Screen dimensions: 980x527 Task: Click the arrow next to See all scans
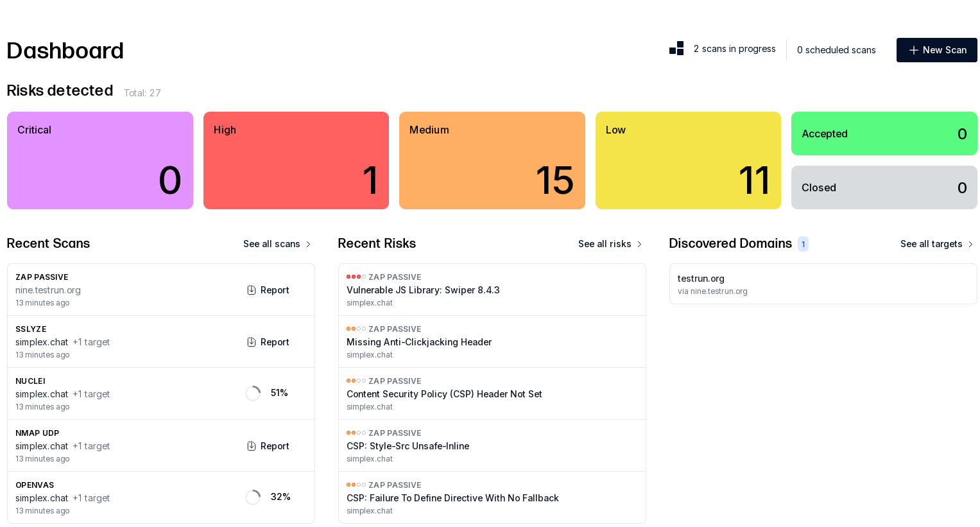pos(308,245)
